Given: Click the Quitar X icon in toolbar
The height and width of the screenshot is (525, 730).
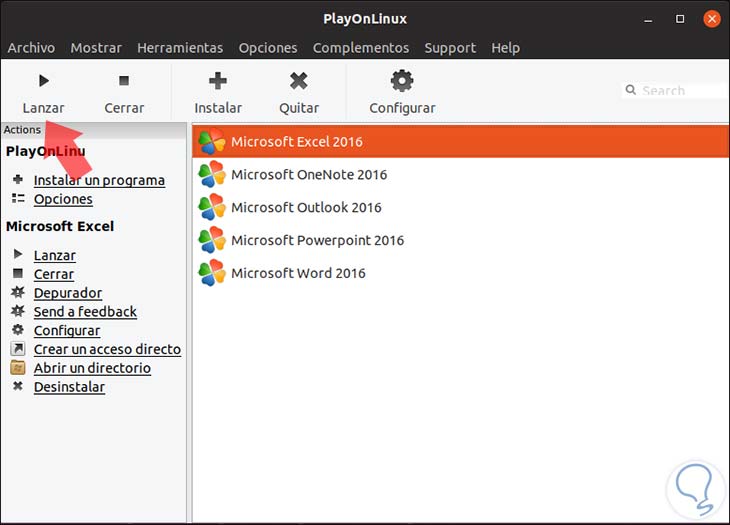Looking at the screenshot, I should 298,81.
